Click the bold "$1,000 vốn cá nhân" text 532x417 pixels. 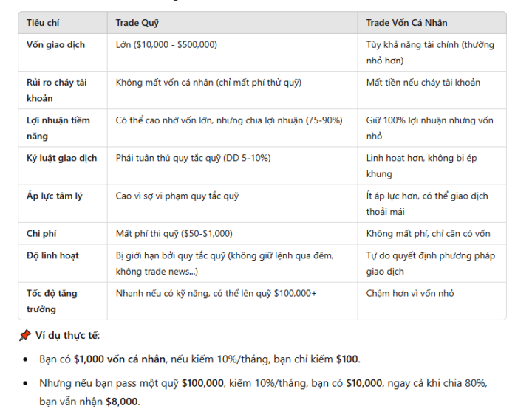coord(120,359)
